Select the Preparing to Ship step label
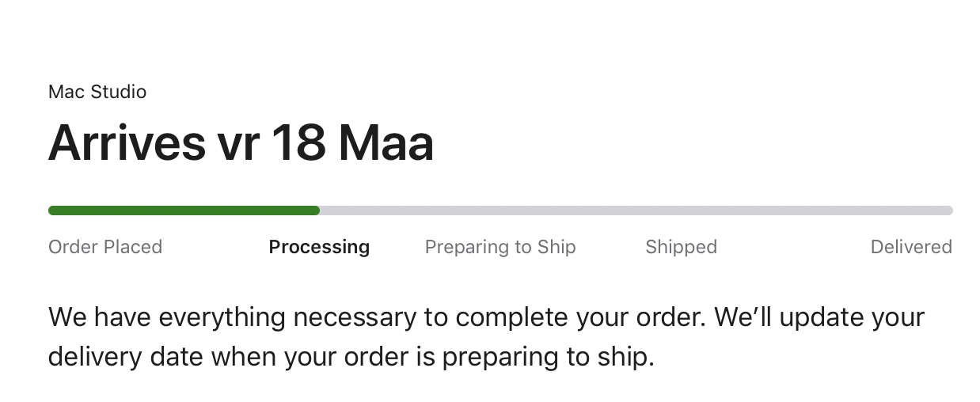The height and width of the screenshot is (402, 980). pyautogui.click(x=500, y=247)
